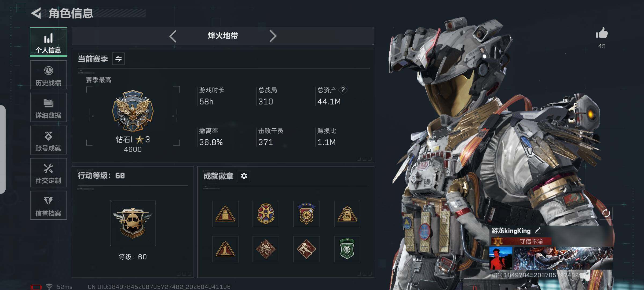This screenshot has height=290, width=644.
Task: Toggle season view next to 当前赛季
Action: (118, 59)
